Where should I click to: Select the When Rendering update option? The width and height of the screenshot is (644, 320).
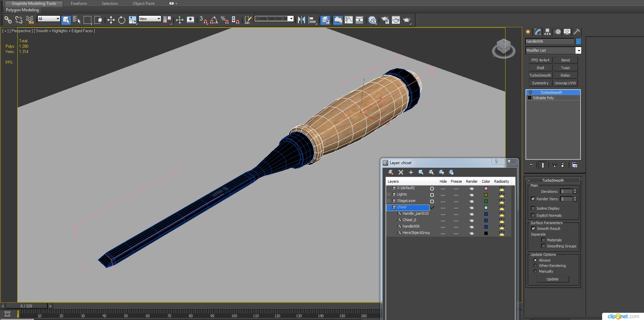pos(535,266)
